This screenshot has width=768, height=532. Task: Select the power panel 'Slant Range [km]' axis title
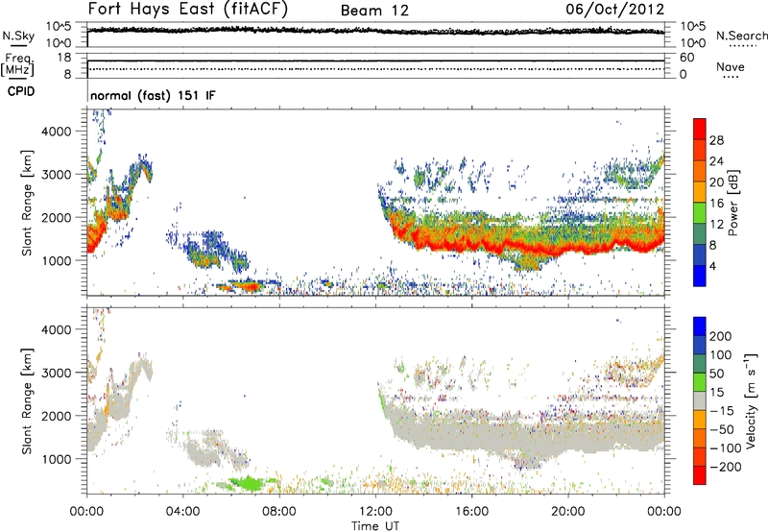point(27,203)
